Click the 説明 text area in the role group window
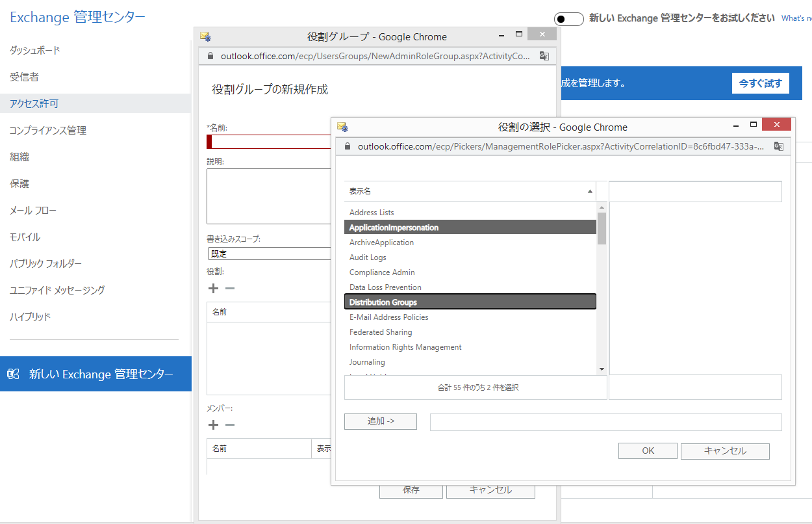Screen dimensions: 812x524 pyautogui.click(x=269, y=196)
